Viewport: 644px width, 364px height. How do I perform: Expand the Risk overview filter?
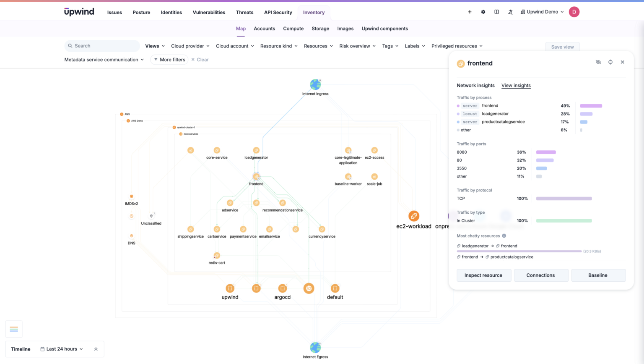(x=357, y=46)
